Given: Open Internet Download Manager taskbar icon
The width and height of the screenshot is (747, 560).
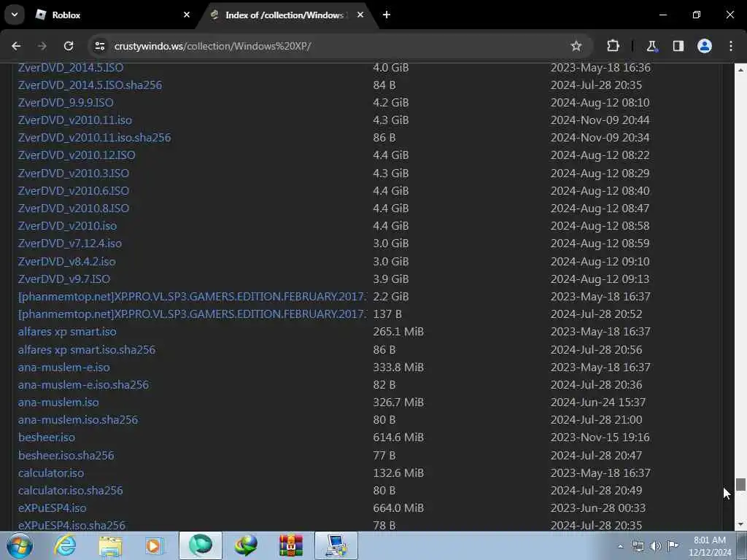Looking at the screenshot, I should 246,545.
